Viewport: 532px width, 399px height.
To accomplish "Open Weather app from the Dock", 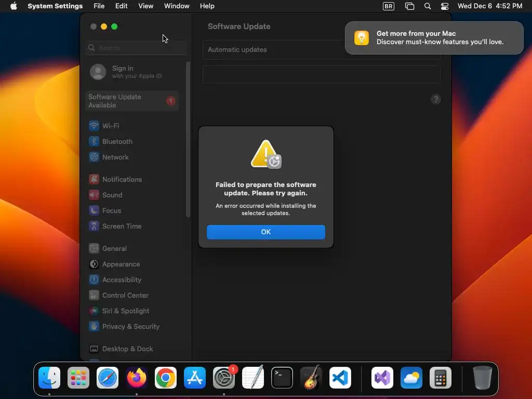I will 411,378.
